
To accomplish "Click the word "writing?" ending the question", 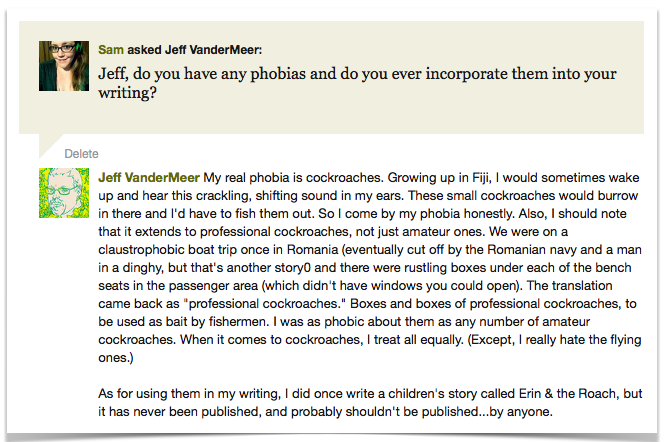I will point(127,93).
